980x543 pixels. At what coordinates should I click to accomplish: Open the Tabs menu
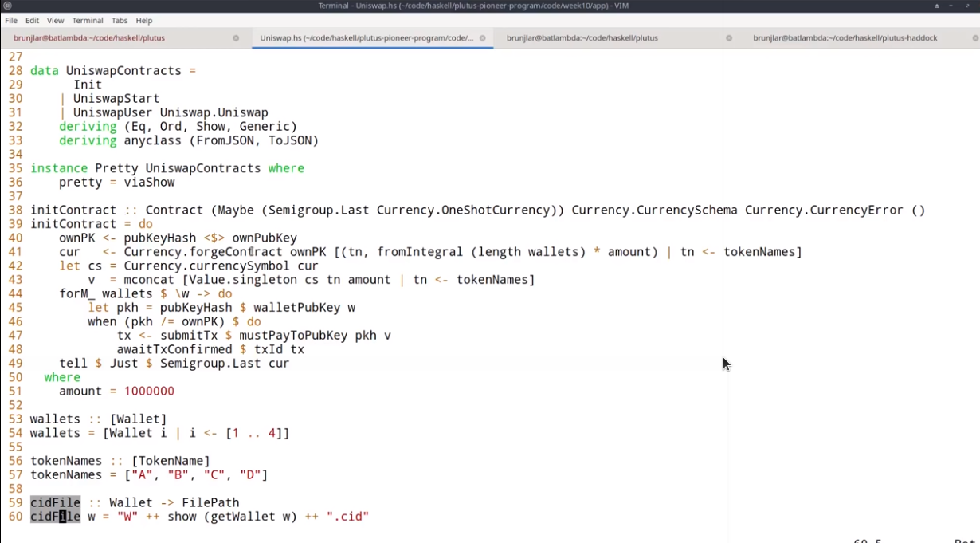pos(120,21)
